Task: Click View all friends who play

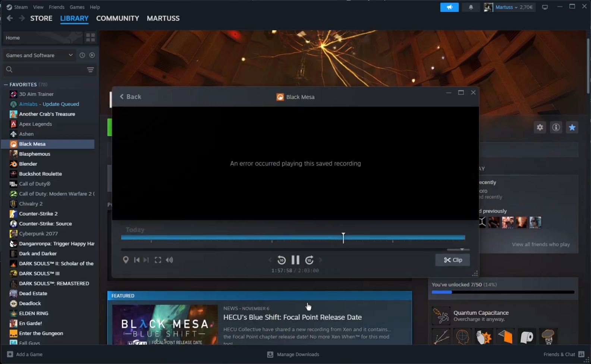Action: click(x=541, y=244)
